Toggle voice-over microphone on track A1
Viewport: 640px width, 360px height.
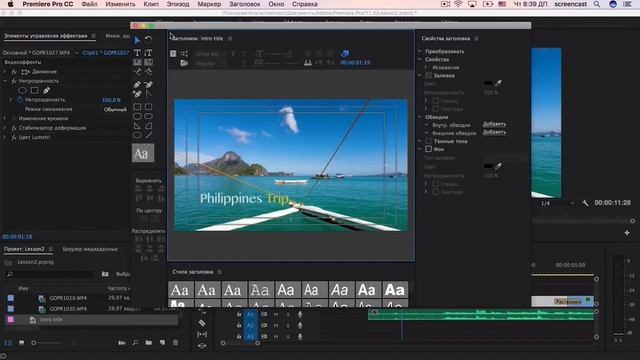[x=300, y=314]
